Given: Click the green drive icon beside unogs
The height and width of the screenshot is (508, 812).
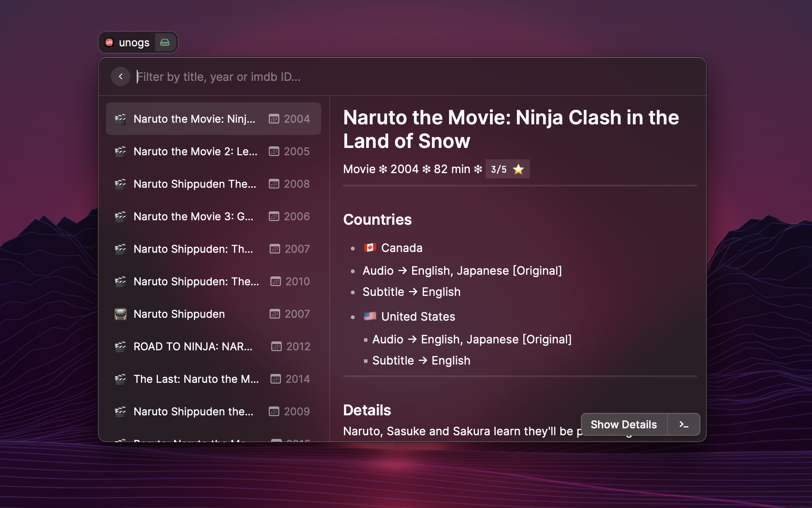Looking at the screenshot, I should pyautogui.click(x=165, y=42).
